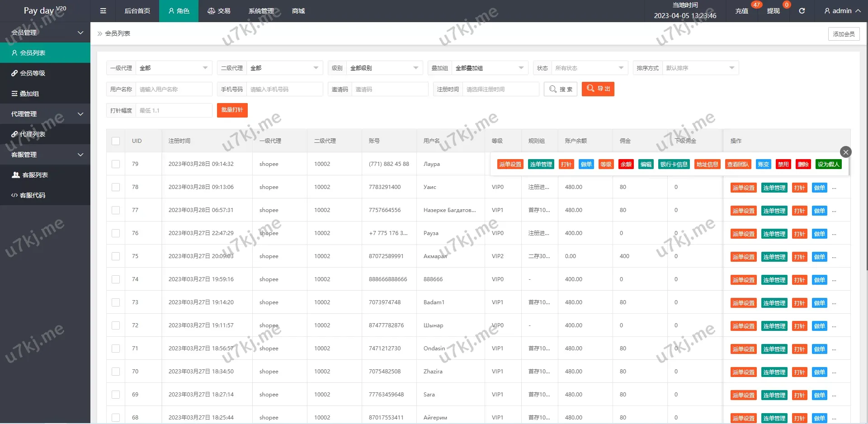Screen dimensions: 868x424
Task: Close the expanded actions popup
Action: click(x=845, y=152)
